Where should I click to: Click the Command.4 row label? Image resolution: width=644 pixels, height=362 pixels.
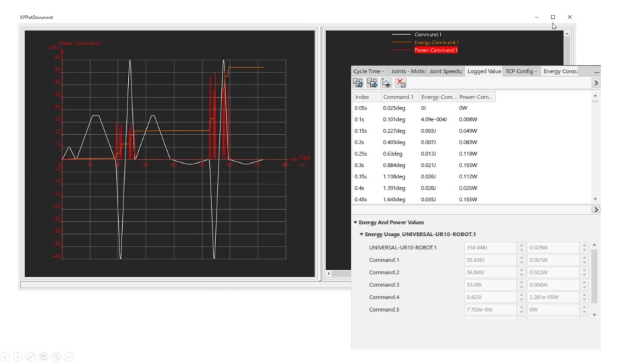(x=384, y=297)
